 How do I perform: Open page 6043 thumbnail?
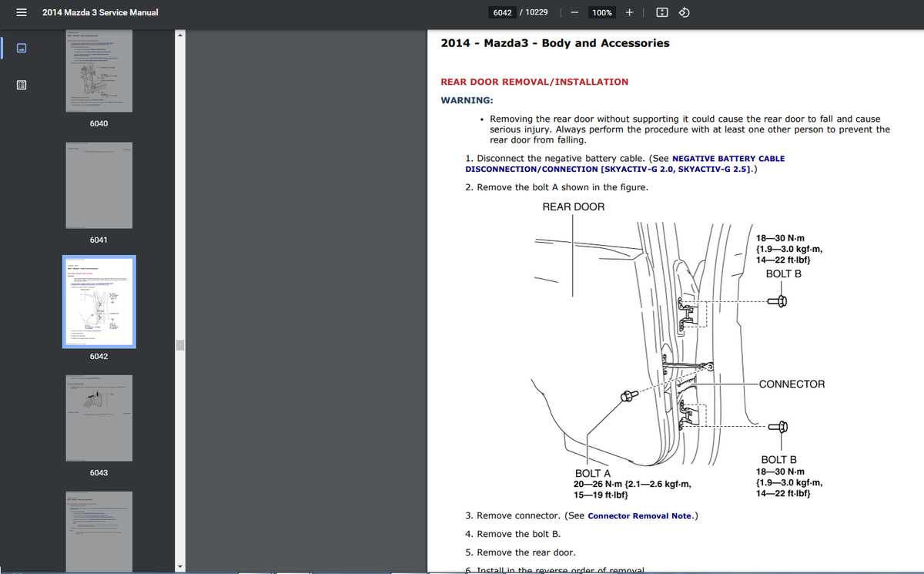point(99,418)
